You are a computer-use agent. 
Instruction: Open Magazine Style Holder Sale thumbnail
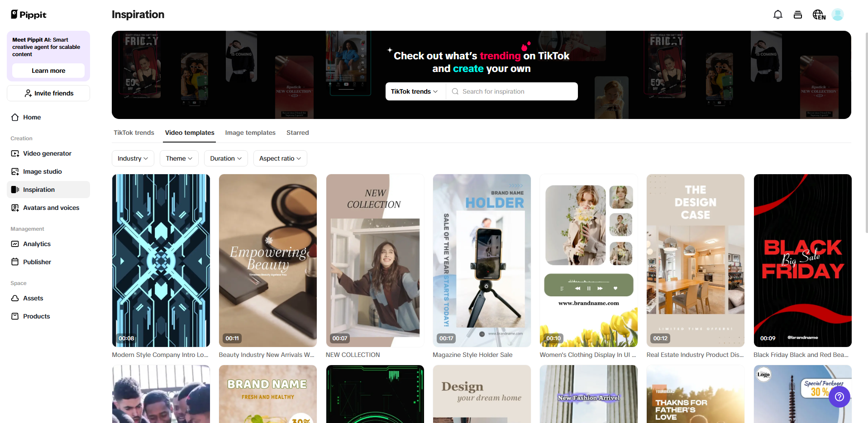482,261
